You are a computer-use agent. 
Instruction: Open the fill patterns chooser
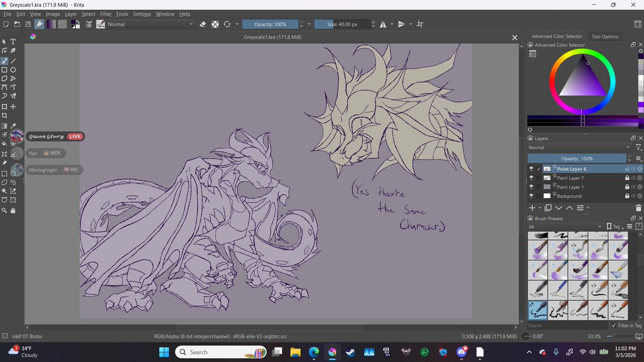tap(62, 24)
